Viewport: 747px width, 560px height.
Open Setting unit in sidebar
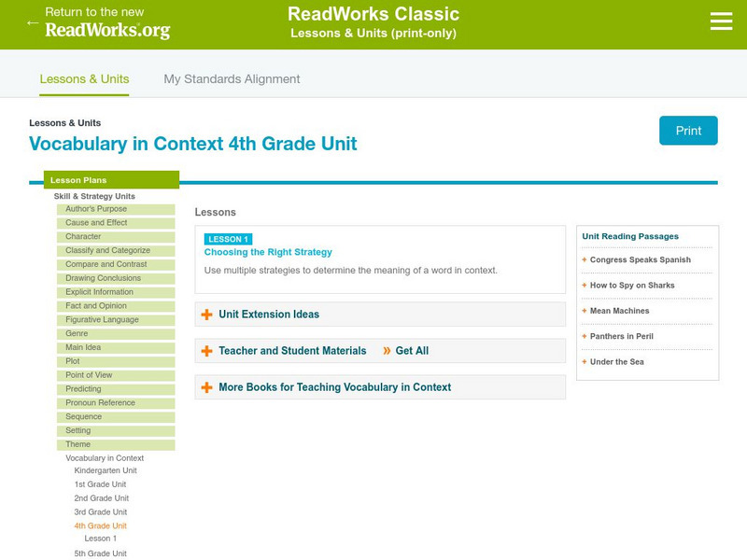[x=116, y=430]
